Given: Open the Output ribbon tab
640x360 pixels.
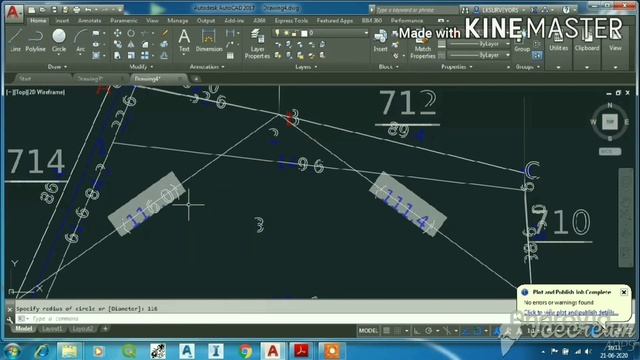Looking at the screenshot, I should tap(206, 20).
